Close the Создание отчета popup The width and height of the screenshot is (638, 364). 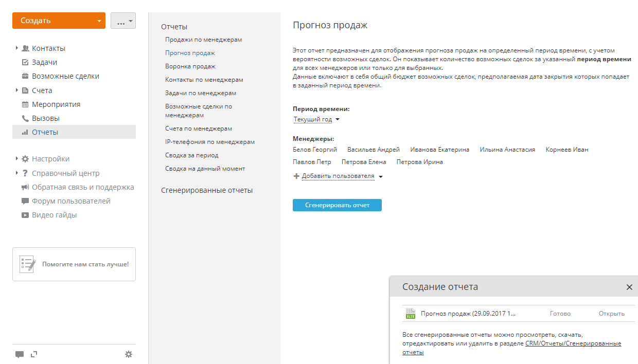click(x=629, y=287)
